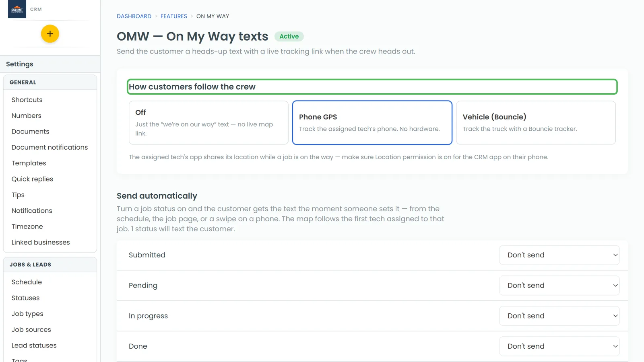Open Numbers settings in the sidebar
644x362 pixels.
(27, 115)
